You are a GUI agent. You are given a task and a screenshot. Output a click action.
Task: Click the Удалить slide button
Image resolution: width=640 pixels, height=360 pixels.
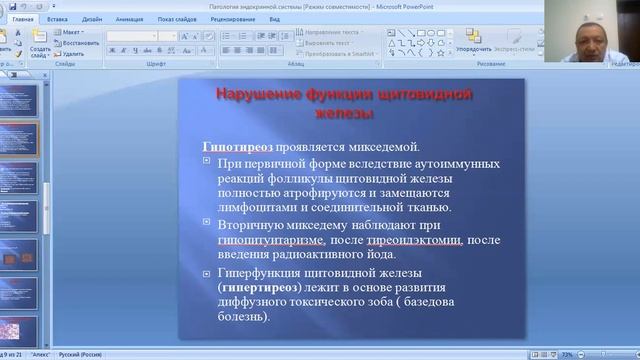point(69,54)
